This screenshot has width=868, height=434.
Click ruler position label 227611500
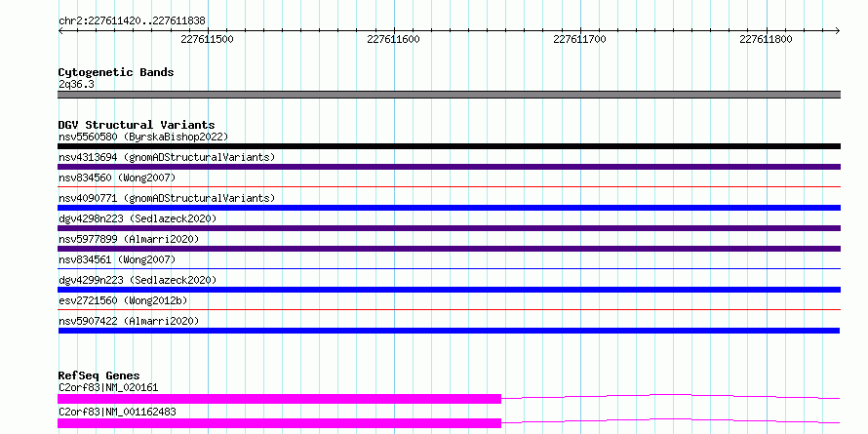[207, 39]
